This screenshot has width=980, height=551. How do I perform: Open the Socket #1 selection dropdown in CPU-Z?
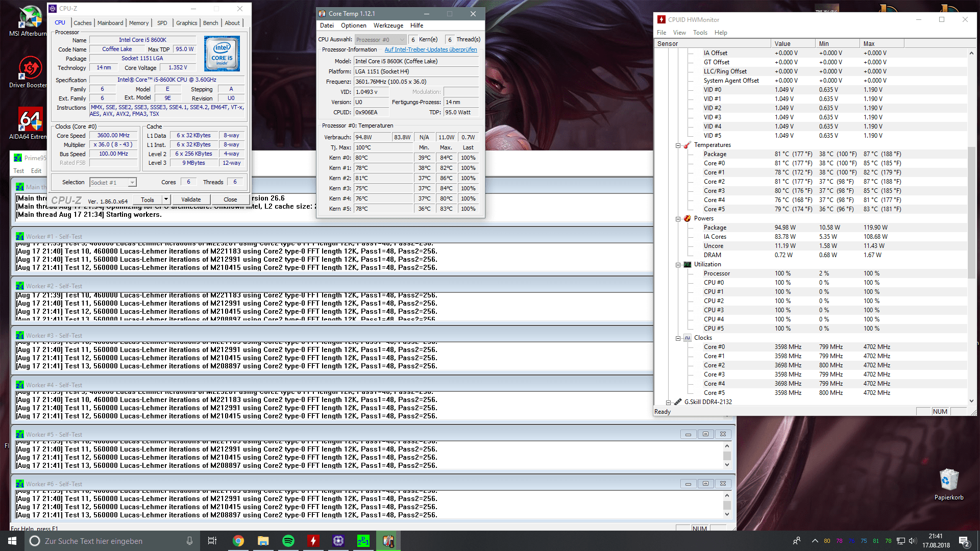(x=132, y=182)
